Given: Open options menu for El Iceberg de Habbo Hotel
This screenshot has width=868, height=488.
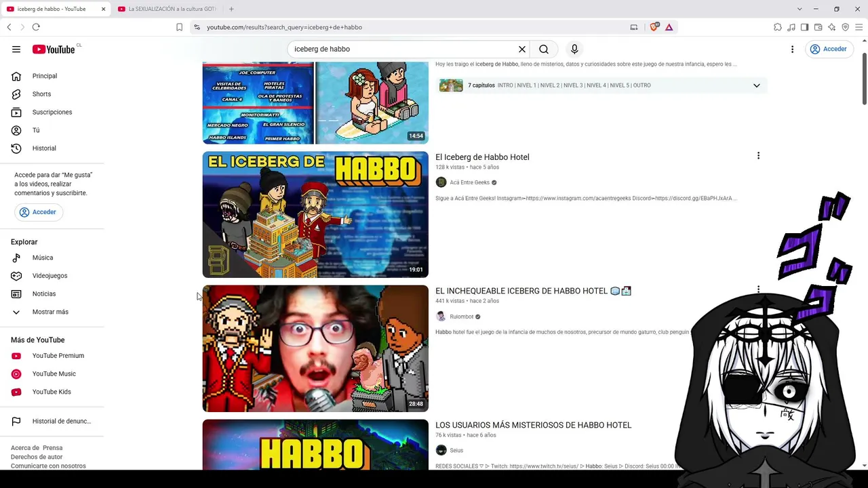Looking at the screenshot, I should pyautogui.click(x=758, y=156).
